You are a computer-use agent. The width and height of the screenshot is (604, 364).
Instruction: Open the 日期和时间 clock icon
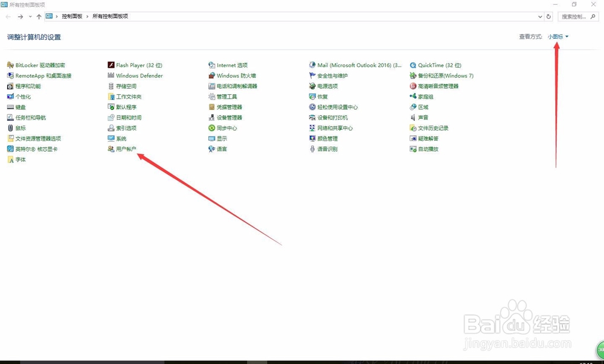tap(111, 118)
